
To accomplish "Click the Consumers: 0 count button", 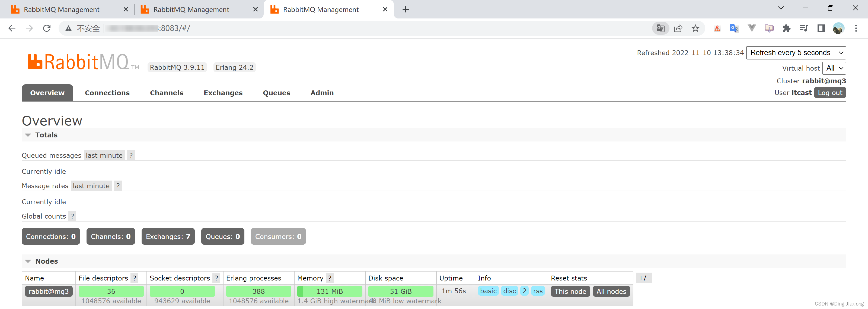I will tap(278, 237).
